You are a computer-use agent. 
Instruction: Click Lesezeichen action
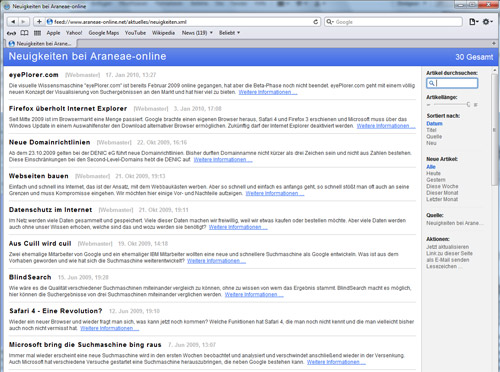click(444, 266)
